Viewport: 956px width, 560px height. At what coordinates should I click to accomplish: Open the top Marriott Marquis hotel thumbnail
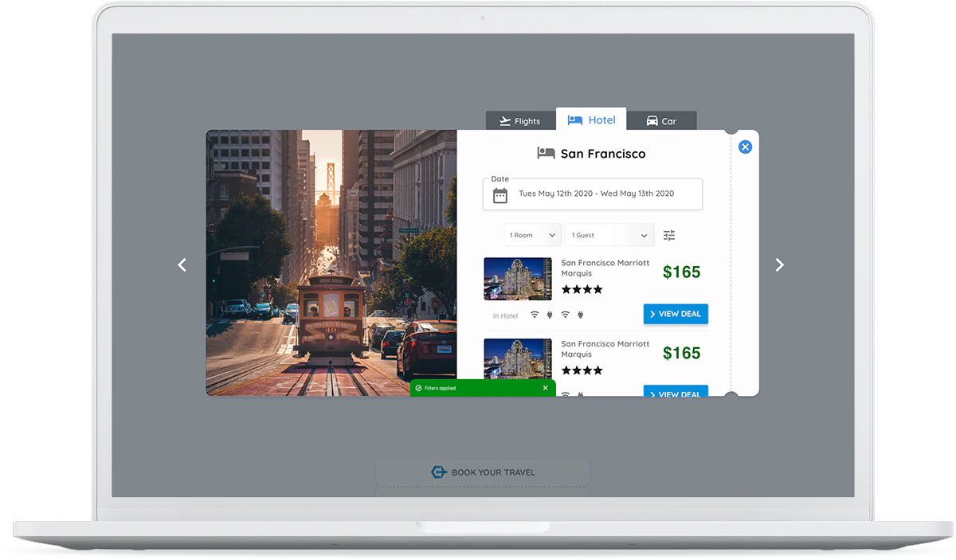pyautogui.click(x=518, y=279)
